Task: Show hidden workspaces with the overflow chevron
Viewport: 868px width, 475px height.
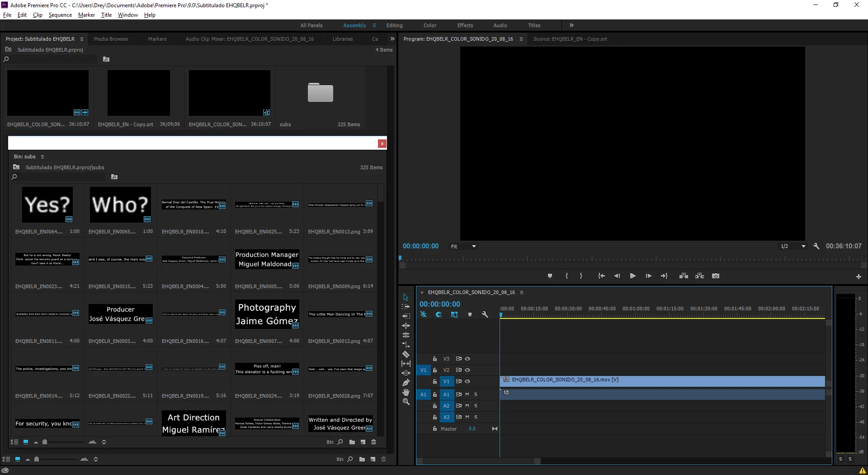Action: [x=571, y=25]
